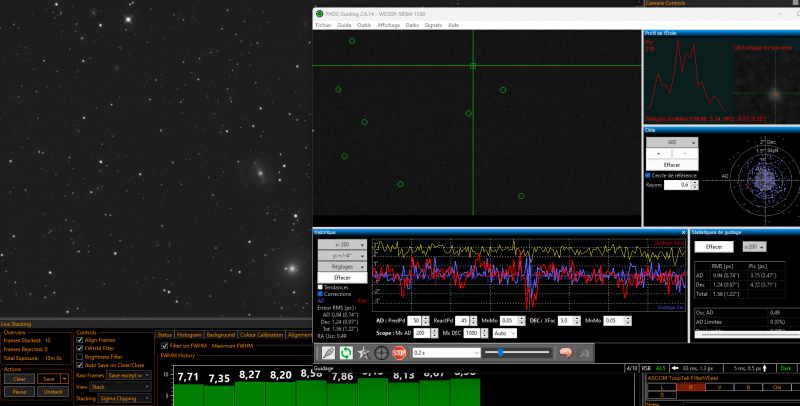
Task: Switch to the Histogram tab
Action: pos(189,335)
